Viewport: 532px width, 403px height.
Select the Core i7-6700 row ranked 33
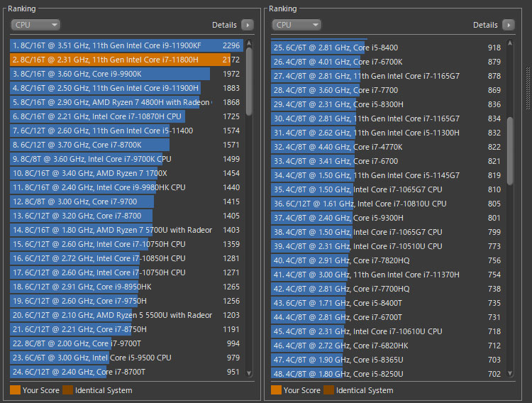pos(387,161)
